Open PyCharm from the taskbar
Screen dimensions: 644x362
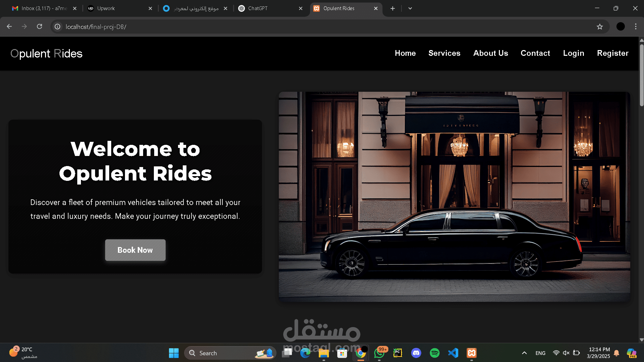(x=398, y=353)
